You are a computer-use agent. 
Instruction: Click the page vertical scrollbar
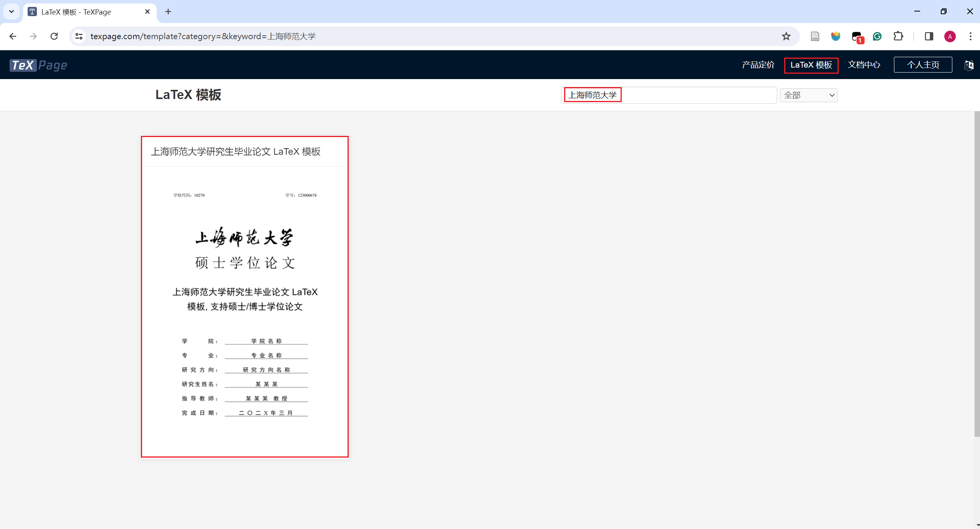point(977,274)
